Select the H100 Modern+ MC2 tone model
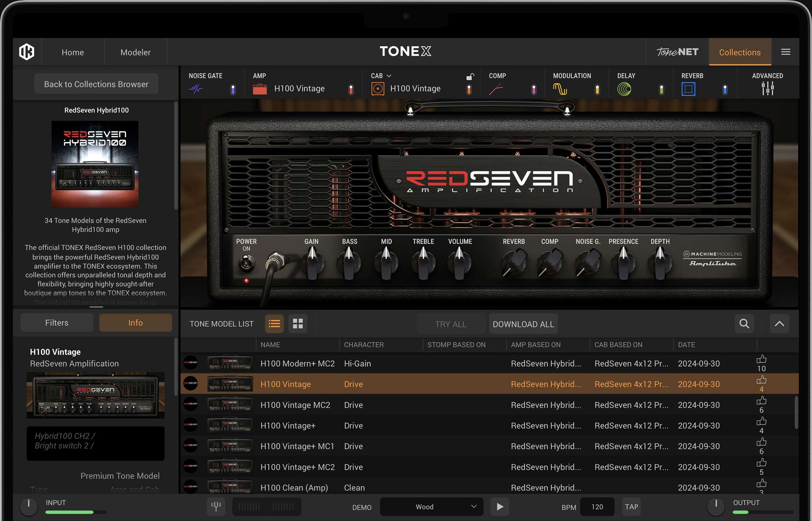The width and height of the screenshot is (812, 521). pyautogui.click(x=298, y=363)
